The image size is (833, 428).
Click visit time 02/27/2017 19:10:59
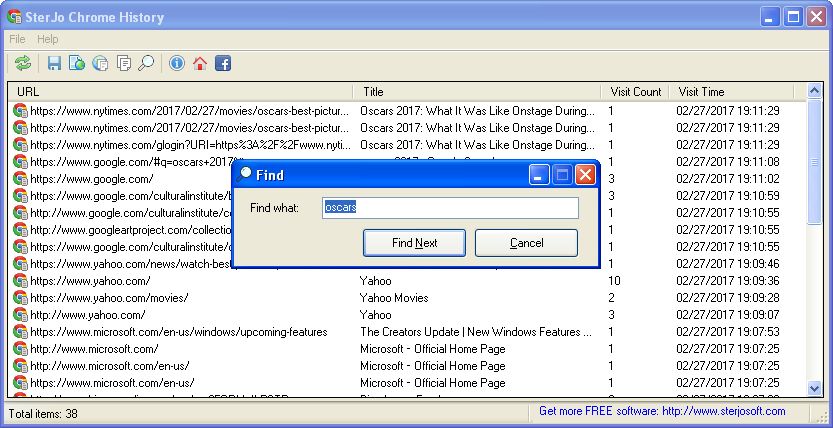(x=728, y=195)
